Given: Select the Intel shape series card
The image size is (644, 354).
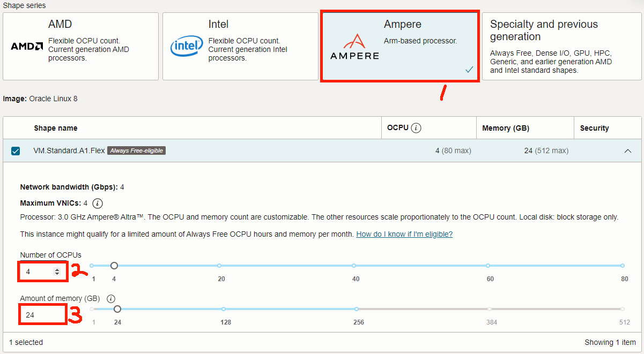Looking at the screenshot, I should (240, 47).
